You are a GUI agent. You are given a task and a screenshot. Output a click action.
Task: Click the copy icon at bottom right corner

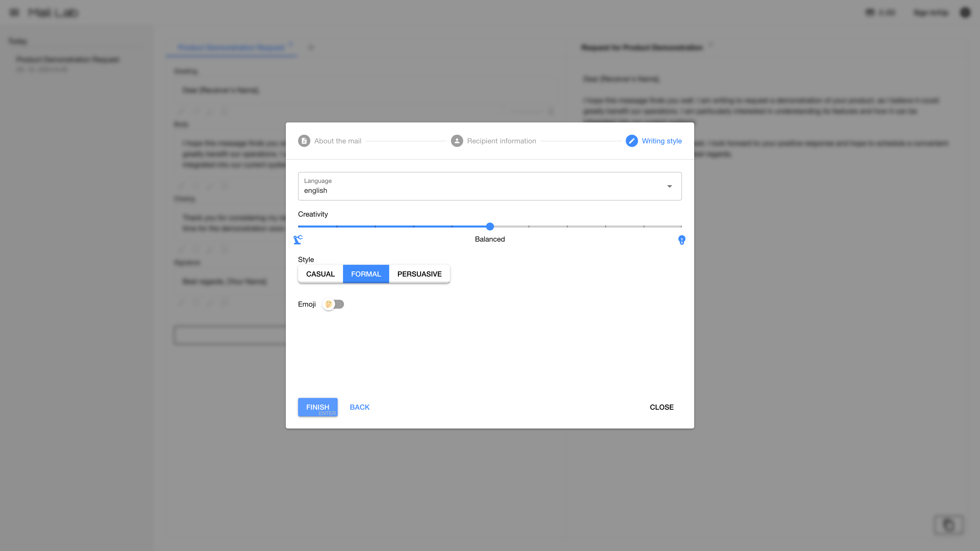click(949, 525)
